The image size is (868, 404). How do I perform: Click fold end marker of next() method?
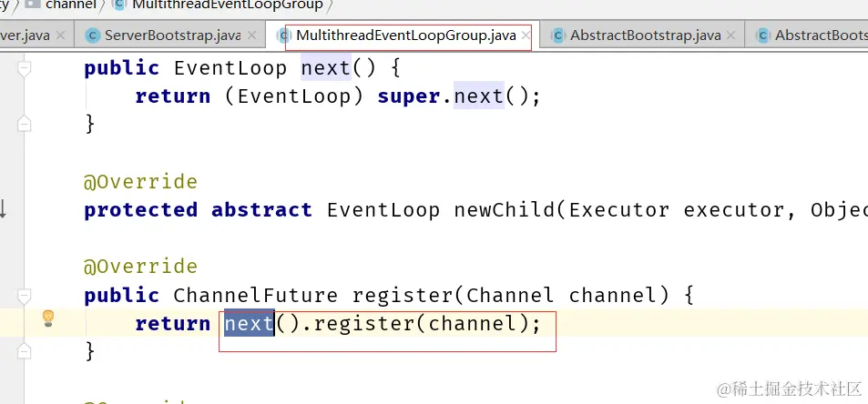[24, 124]
